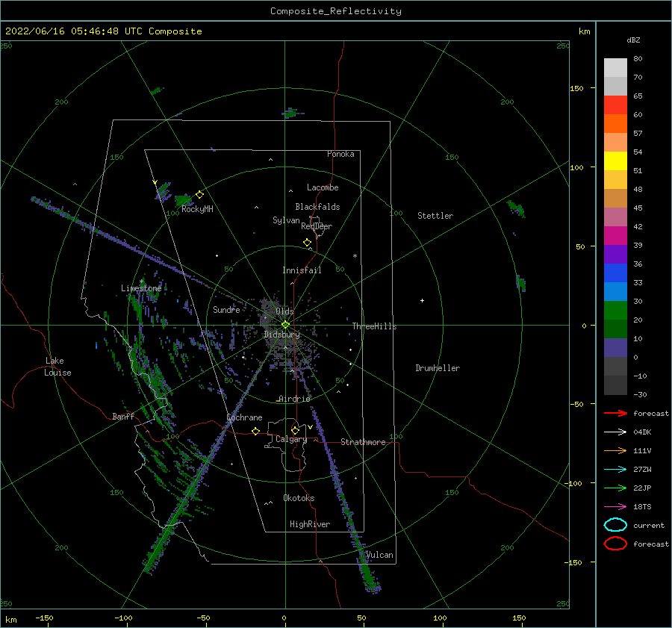Click the 04DK legend label
The height and width of the screenshot is (628, 672).
point(642,432)
